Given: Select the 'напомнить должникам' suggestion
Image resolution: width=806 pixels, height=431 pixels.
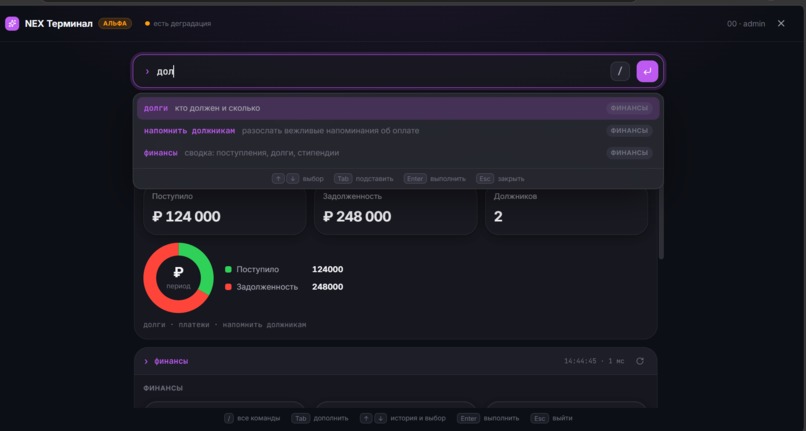Looking at the screenshot, I should pyautogui.click(x=398, y=131).
